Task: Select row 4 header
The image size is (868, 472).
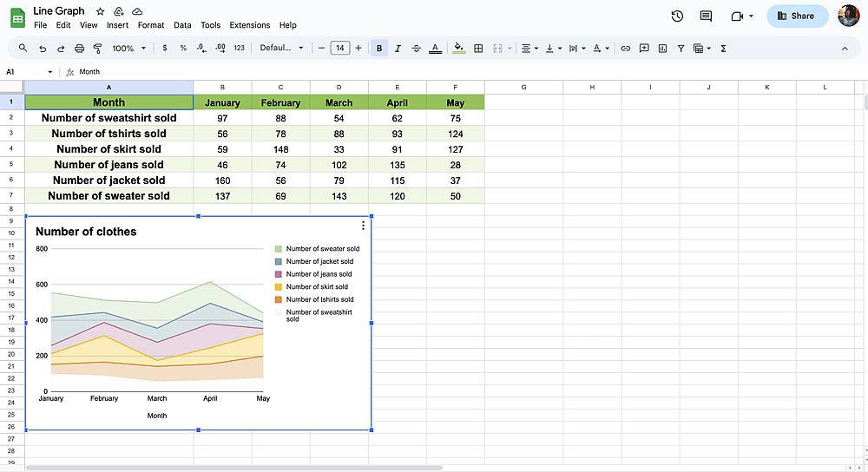Action: (x=11, y=149)
